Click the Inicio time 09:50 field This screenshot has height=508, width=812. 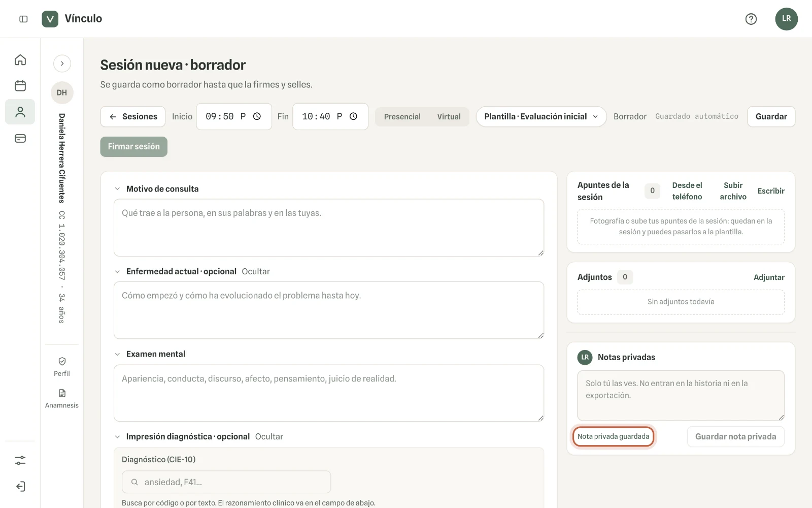[x=234, y=116]
